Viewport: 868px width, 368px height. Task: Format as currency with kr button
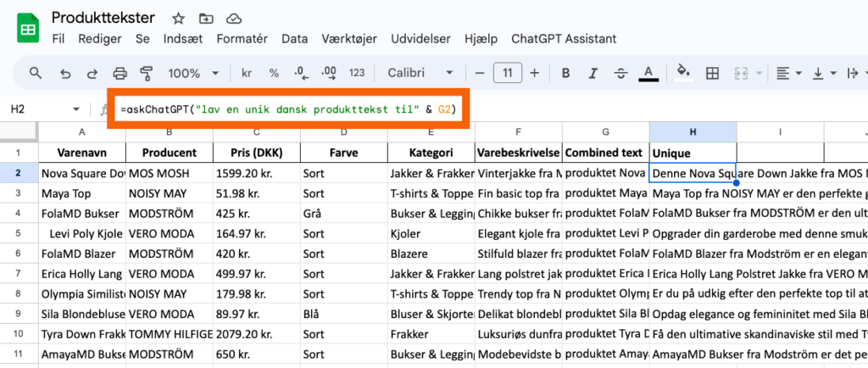coord(248,73)
